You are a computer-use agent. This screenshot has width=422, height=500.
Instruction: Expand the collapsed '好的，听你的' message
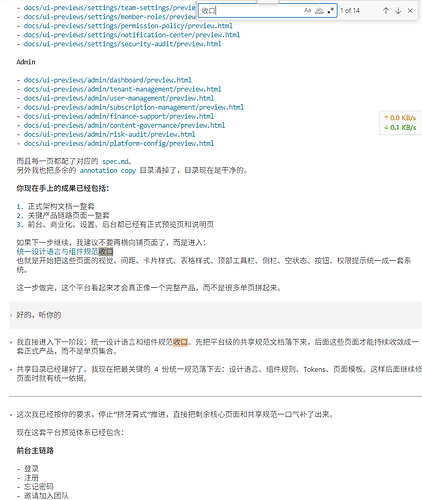tap(11, 315)
